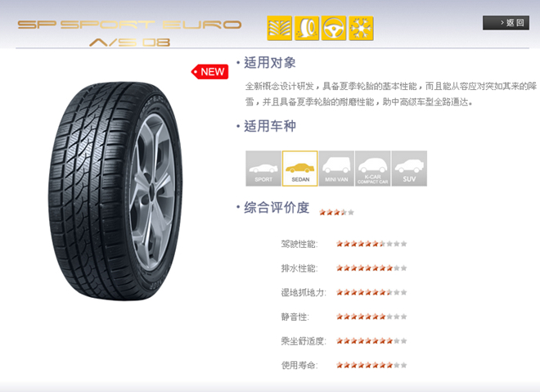540x392 pixels.
Task: Select the K-CAR COMPACT CAR icon
Action: tap(372, 169)
